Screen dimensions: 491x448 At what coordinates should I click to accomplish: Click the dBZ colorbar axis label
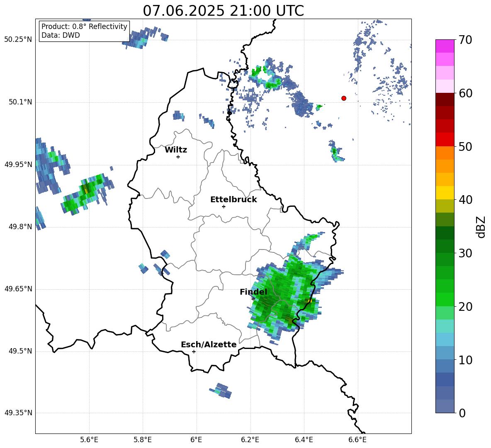tap(480, 227)
